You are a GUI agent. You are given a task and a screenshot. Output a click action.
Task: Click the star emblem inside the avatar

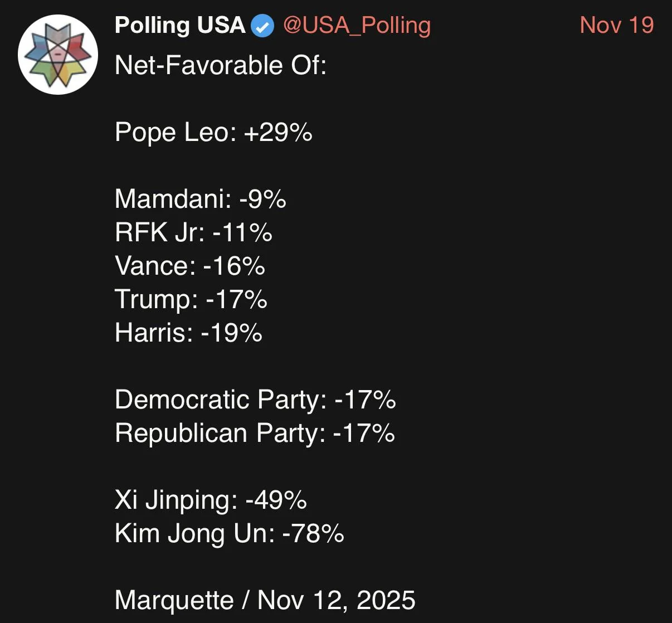pos(58,53)
